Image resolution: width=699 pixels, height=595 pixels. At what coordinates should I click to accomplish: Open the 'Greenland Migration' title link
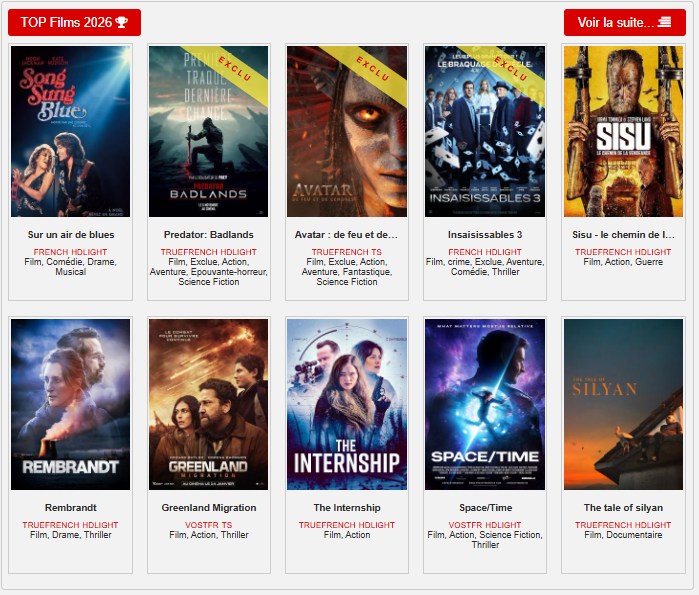coord(208,508)
